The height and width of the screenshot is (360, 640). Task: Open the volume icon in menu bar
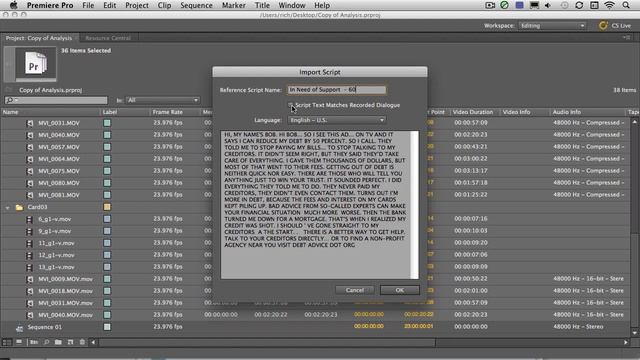pyautogui.click(x=548, y=5)
